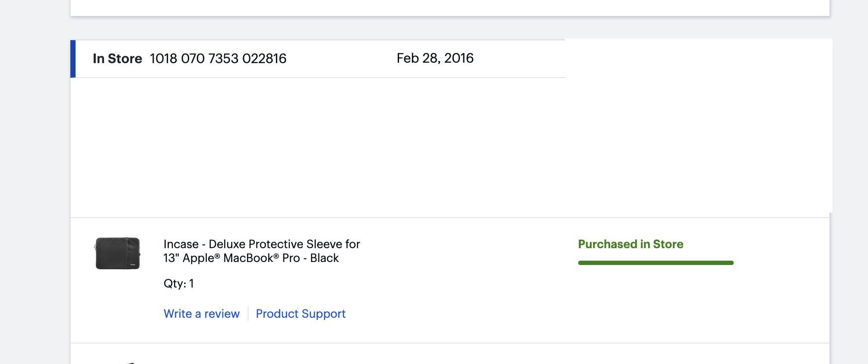Open the Product Support link
This screenshot has width=868, height=364.
click(x=301, y=314)
